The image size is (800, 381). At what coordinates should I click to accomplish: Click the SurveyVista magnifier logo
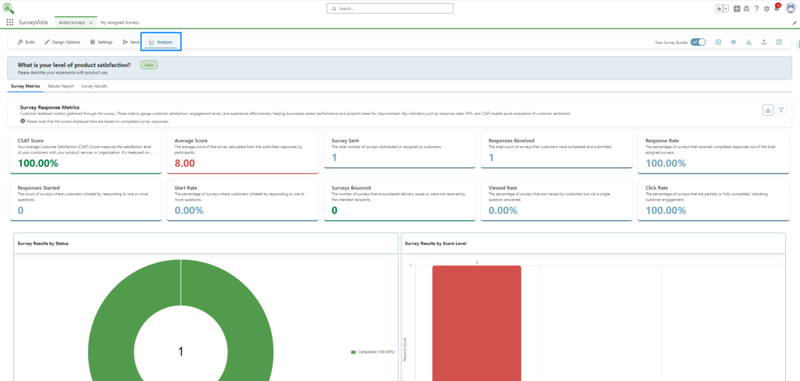click(x=9, y=9)
